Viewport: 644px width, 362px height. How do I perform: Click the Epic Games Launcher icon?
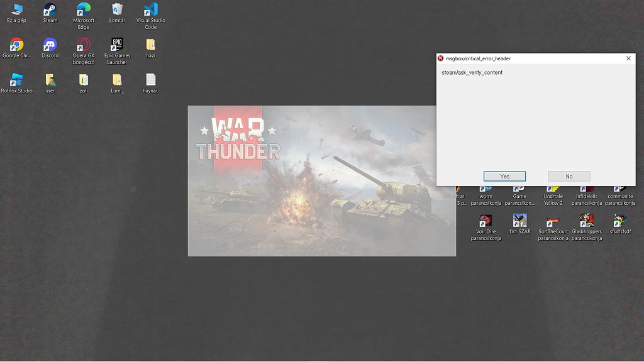pyautogui.click(x=117, y=45)
